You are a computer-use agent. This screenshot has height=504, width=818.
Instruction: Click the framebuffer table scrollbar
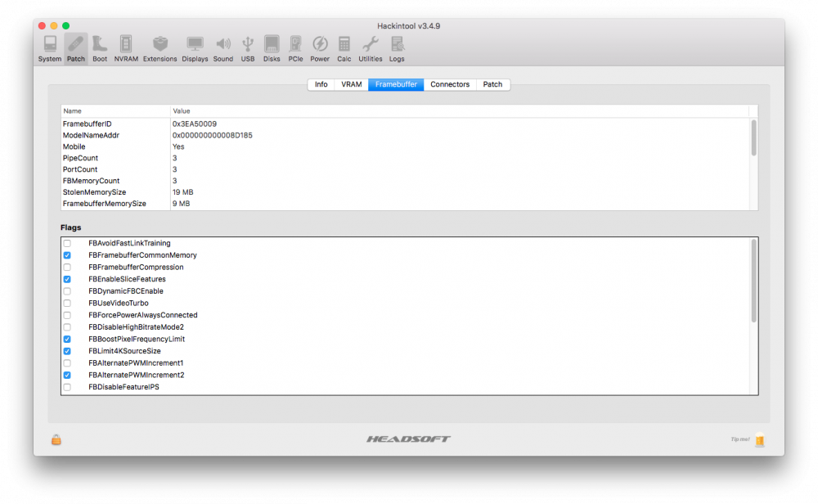753,137
